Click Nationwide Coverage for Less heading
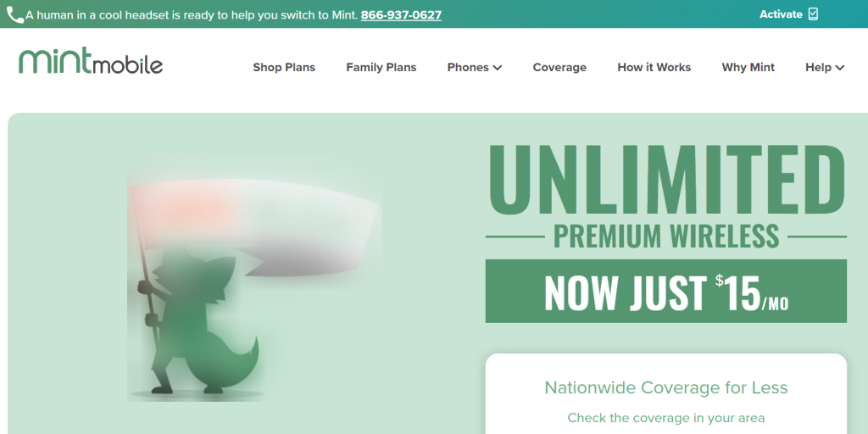Viewport: 868px width, 434px height. click(x=666, y=387)
